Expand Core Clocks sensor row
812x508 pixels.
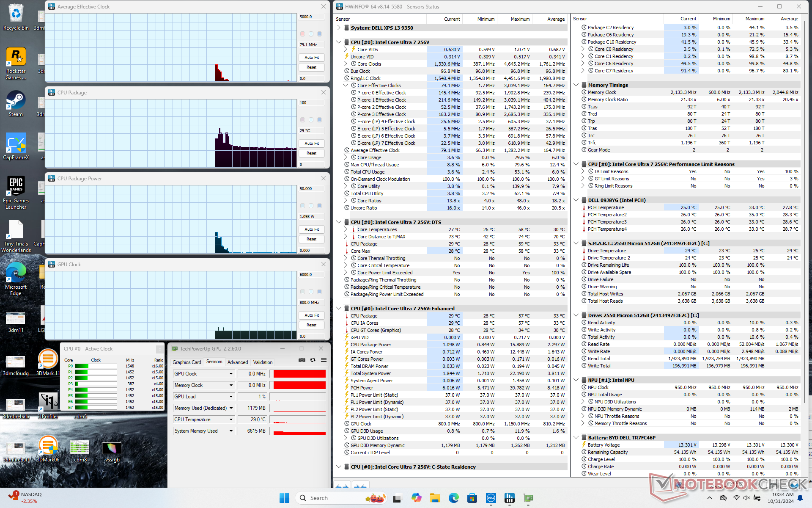click(346, 64)
